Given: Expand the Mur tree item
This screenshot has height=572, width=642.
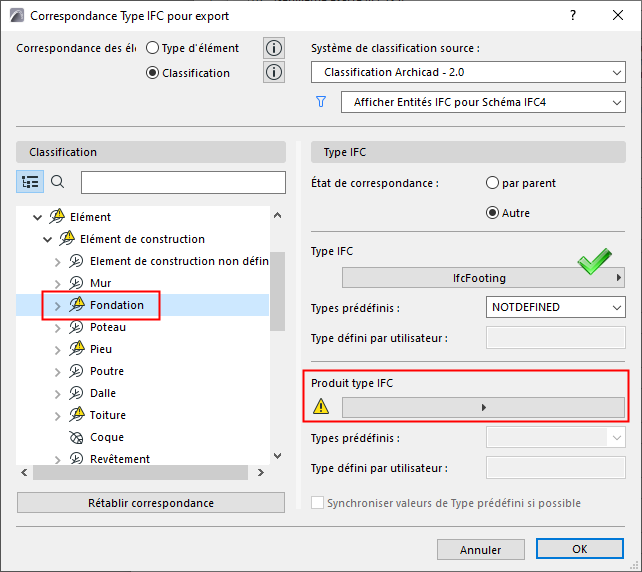Looking at the screenshot, I should tap(57, 283).
